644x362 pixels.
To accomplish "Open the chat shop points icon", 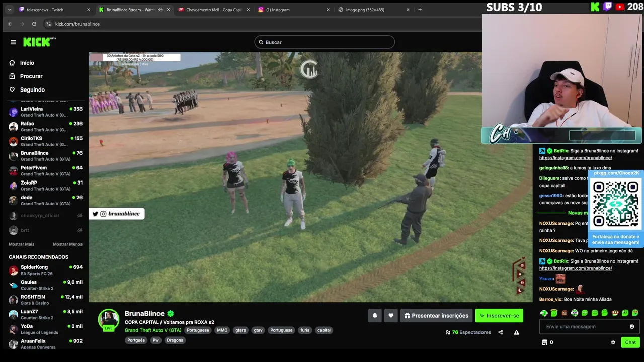I will 544,342.
